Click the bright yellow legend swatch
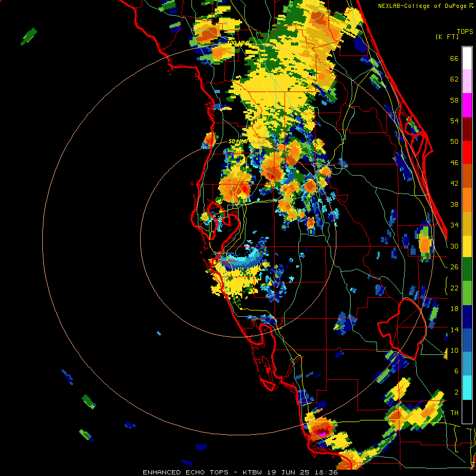476x476 pixels. click(x=467, y=246)
